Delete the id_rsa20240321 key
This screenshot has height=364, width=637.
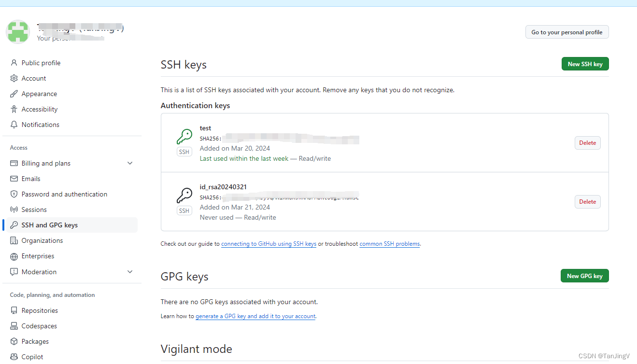point(587,201)
